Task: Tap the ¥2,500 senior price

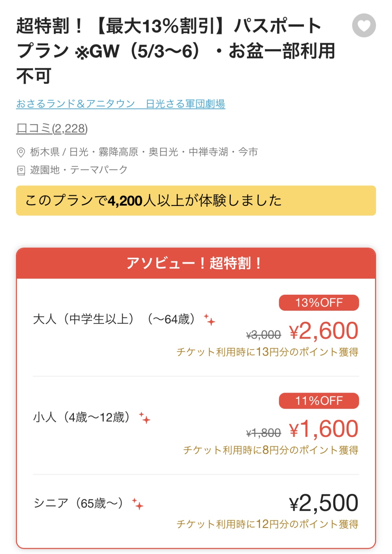Action: [x=324, y=503]
